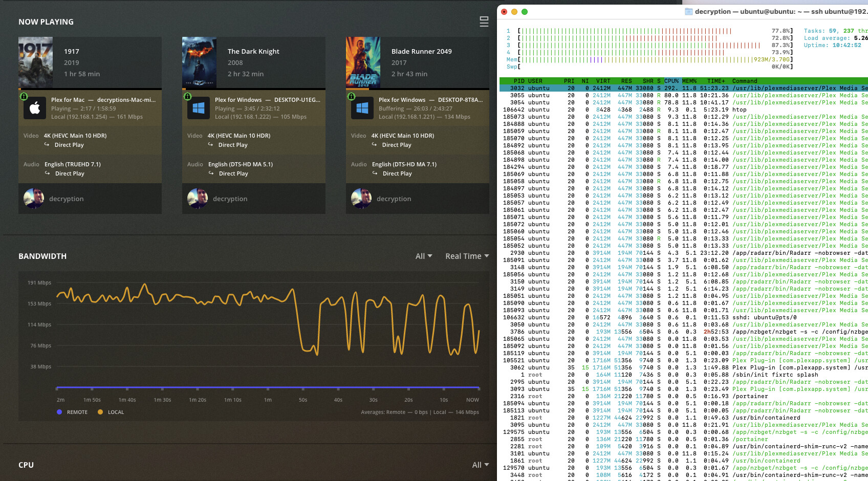Open the 1917 movie title link
The width and height of the screenshot is (868, 481).
pos(72,51)
